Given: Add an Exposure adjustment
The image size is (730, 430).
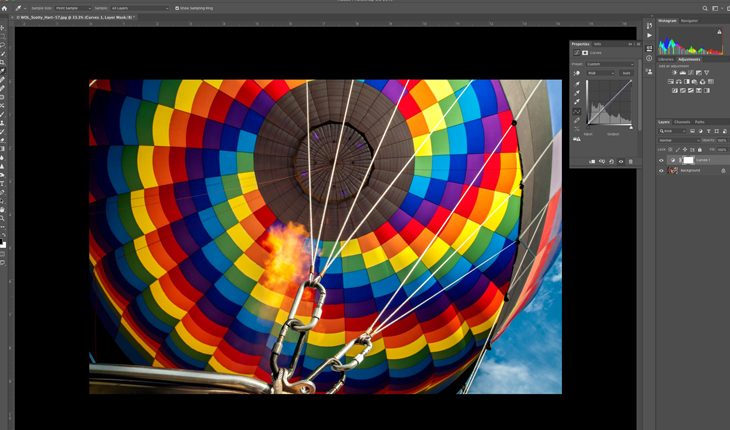Looking at the screenshot, I should coord(699,73).
